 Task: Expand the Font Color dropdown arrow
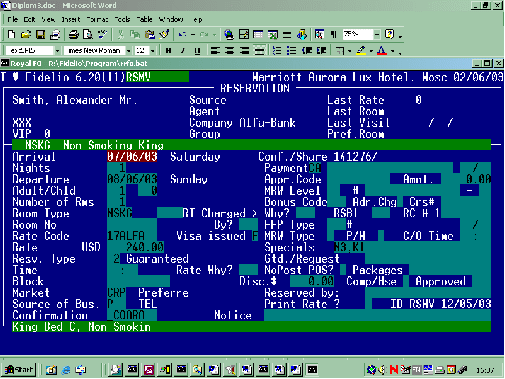pos(393,51)
